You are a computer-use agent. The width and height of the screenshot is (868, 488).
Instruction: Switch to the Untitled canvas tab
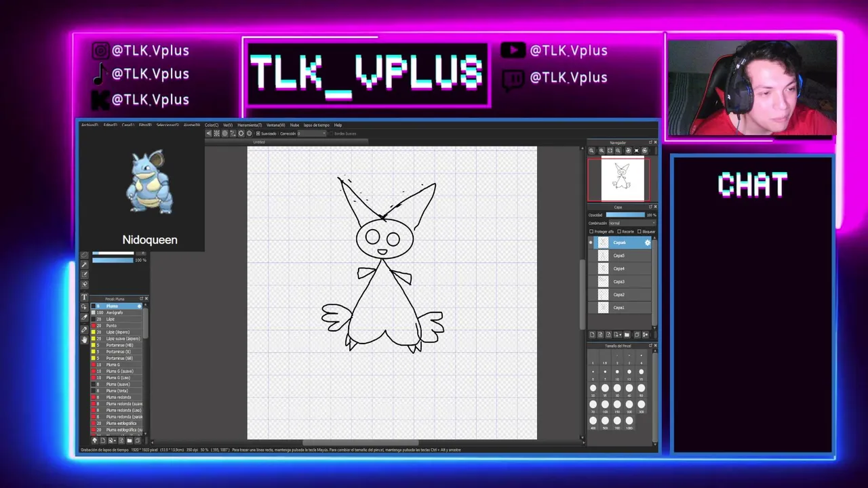coord(258,142)
